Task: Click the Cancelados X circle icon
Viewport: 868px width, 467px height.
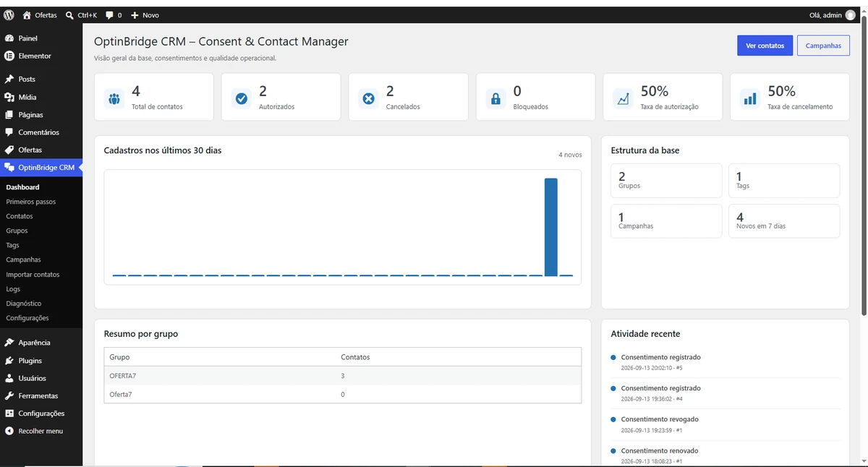Action: tap(369, 98)
